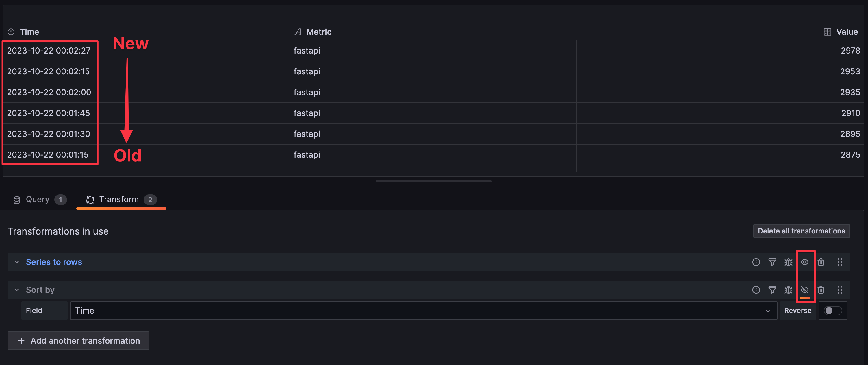Click filter icon on Sort by row
868x365 pixels.
772,290
